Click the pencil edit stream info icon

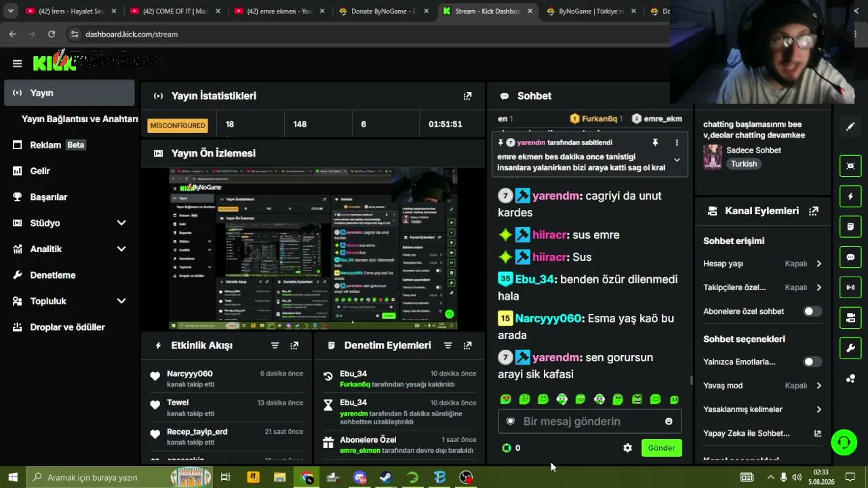pyautogui.click(x=850, y=127)
